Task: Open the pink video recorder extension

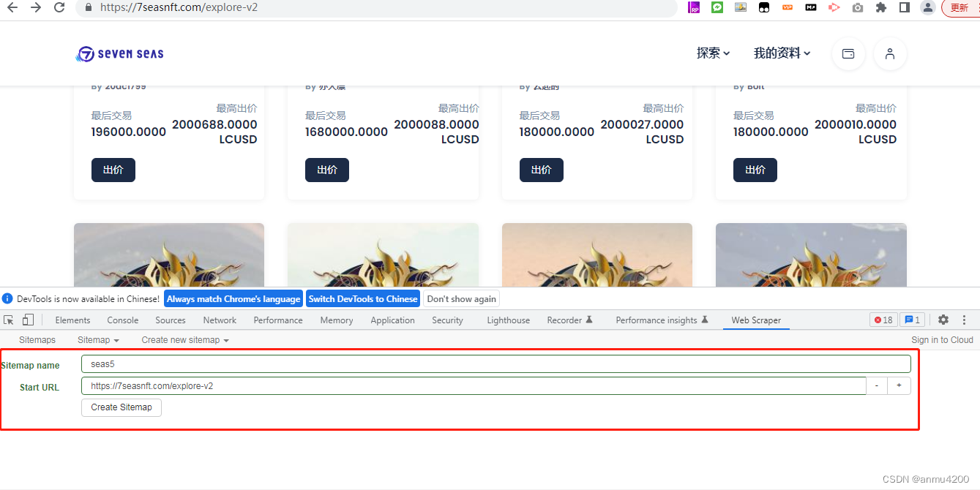Action: pos(834,7)
